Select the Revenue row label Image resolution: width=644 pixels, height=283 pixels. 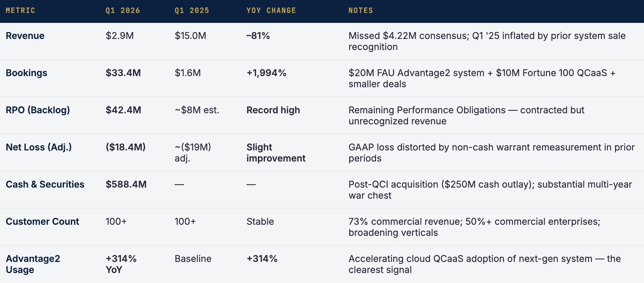pyautogui.click(x=25, y=36)
